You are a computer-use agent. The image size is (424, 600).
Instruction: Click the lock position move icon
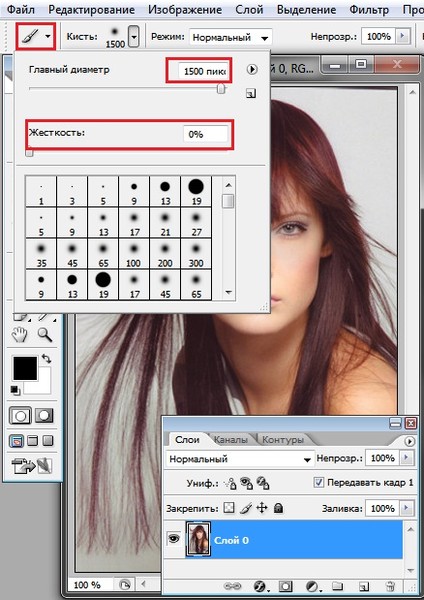click(x=262, y=508)
